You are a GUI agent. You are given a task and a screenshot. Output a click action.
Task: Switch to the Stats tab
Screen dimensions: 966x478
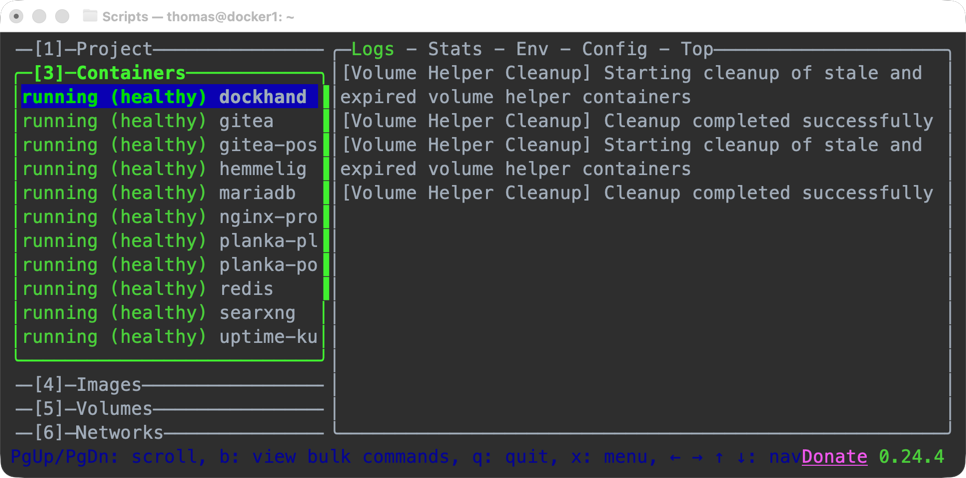[455, 49]
